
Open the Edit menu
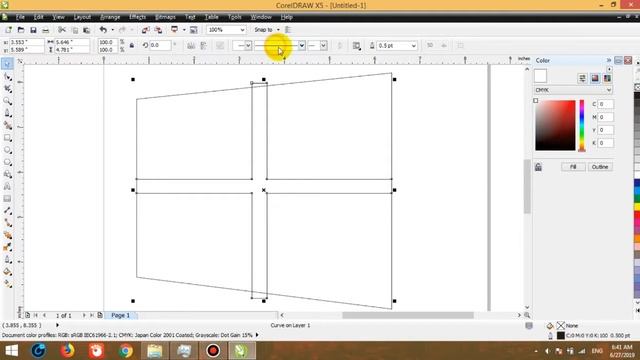(38, 17)
